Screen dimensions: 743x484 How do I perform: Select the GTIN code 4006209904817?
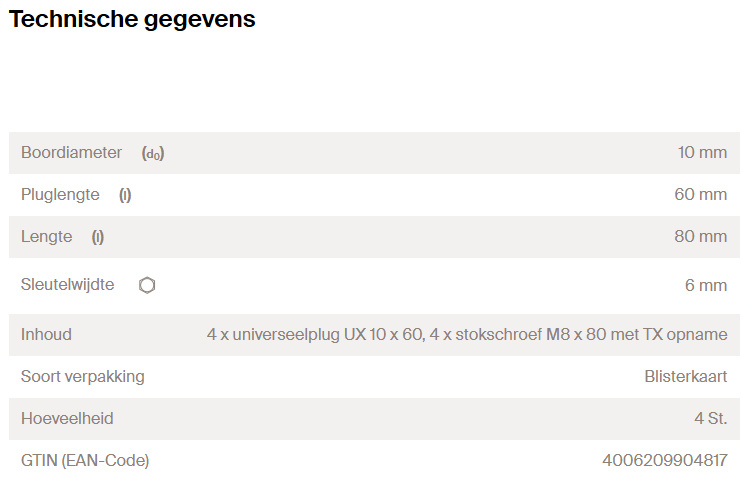pyautogui.click(x=665, y=460)
